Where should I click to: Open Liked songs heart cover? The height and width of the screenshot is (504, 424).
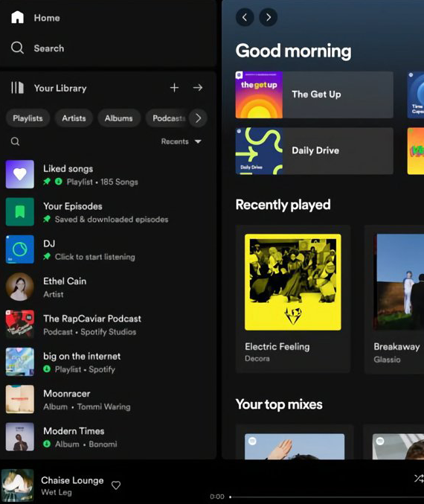[20, 174]
